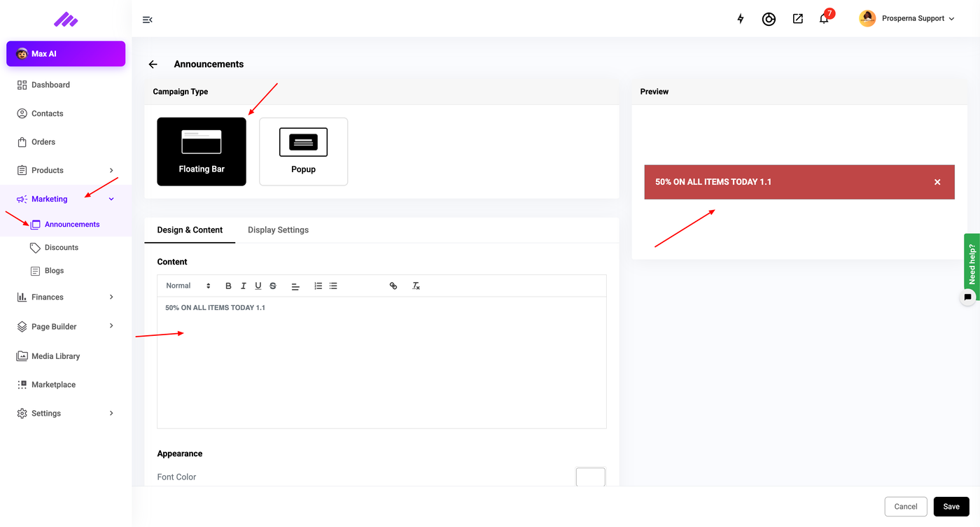
Task: Toggle bold formatting in content editor
Action: [228, 286]
